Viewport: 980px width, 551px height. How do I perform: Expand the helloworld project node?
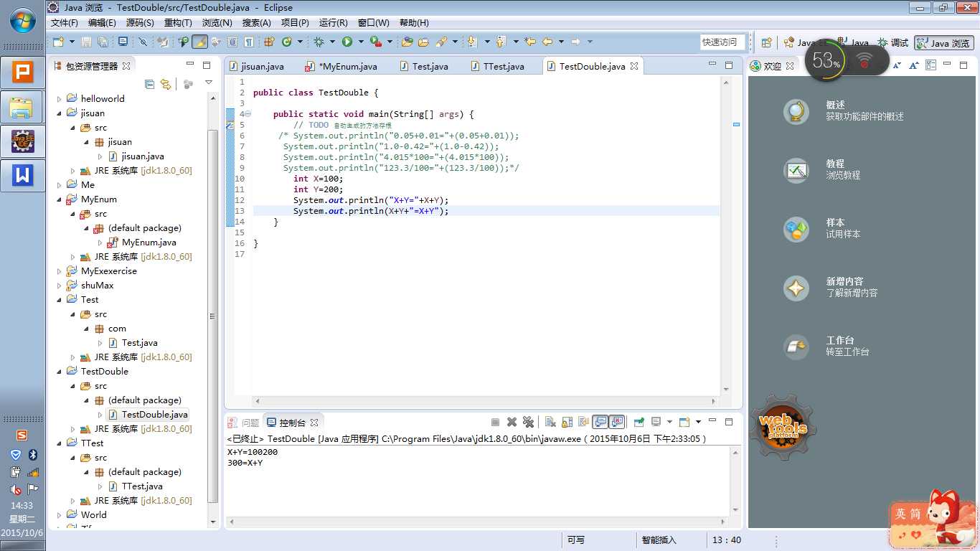(60, 99)
